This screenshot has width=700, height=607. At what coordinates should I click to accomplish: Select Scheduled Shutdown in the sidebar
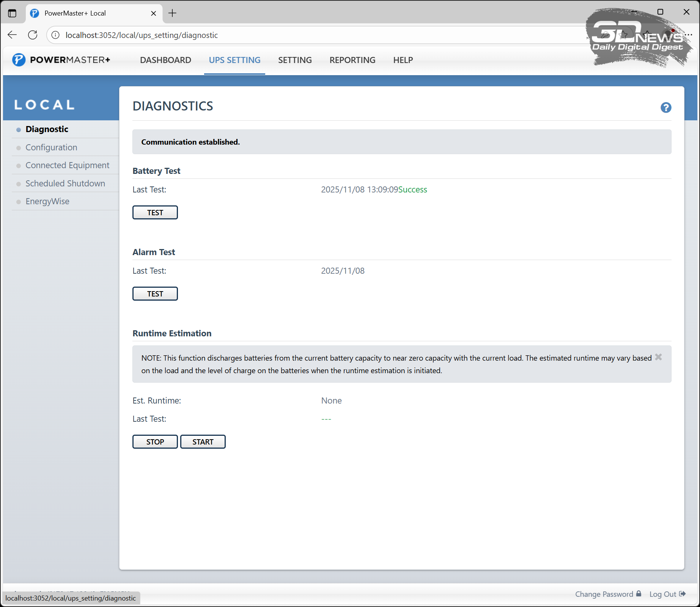pyautogui.click(x=65, y=183)
